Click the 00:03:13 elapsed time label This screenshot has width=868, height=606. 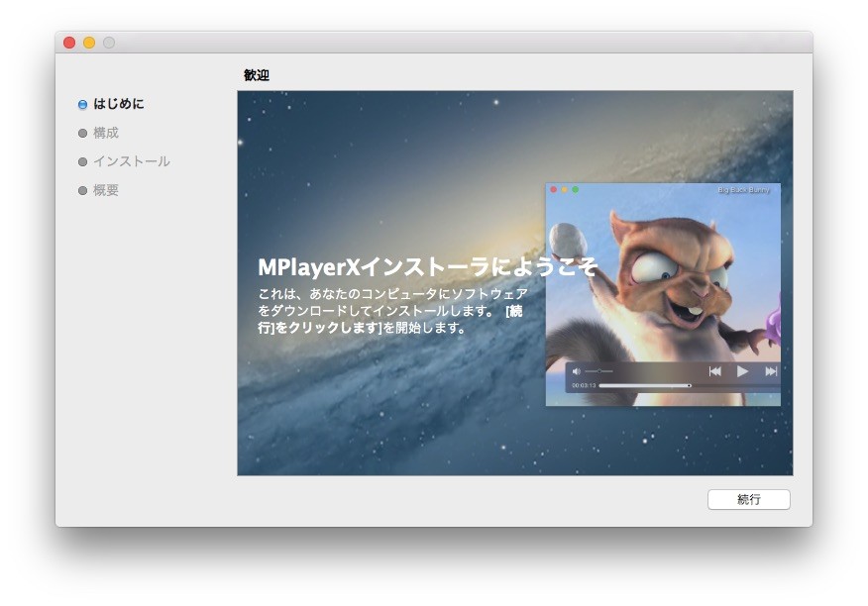(x=584, y=385)
